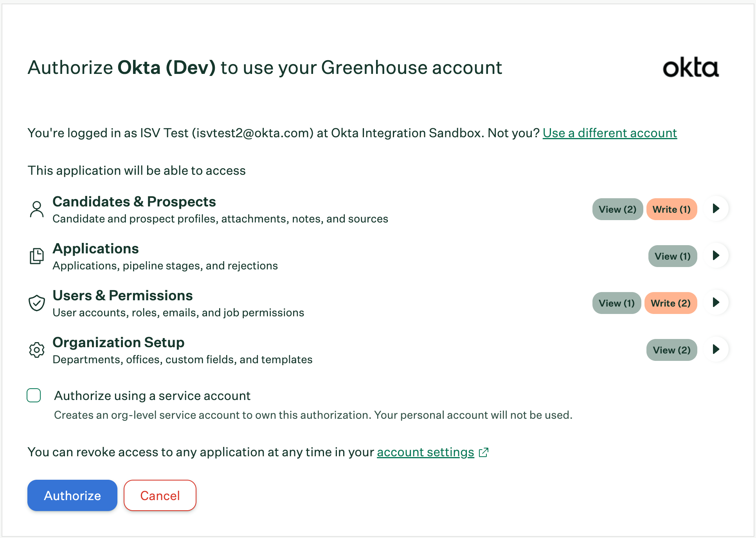Click the 'Authorize Okta (Dev)' page title
The height and width of the screenshot is (538, 756).
[265, 68]
